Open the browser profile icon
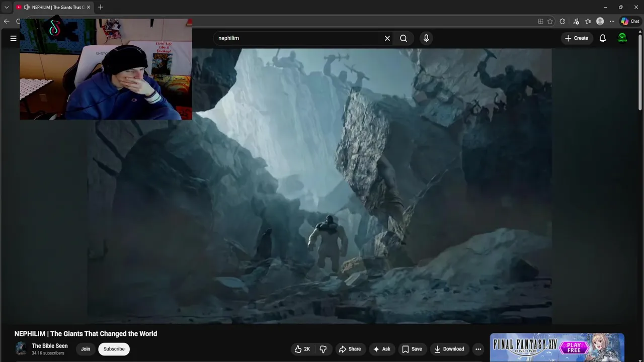The width and height of the screenshot is (644, 362). (x=600, y=21)
